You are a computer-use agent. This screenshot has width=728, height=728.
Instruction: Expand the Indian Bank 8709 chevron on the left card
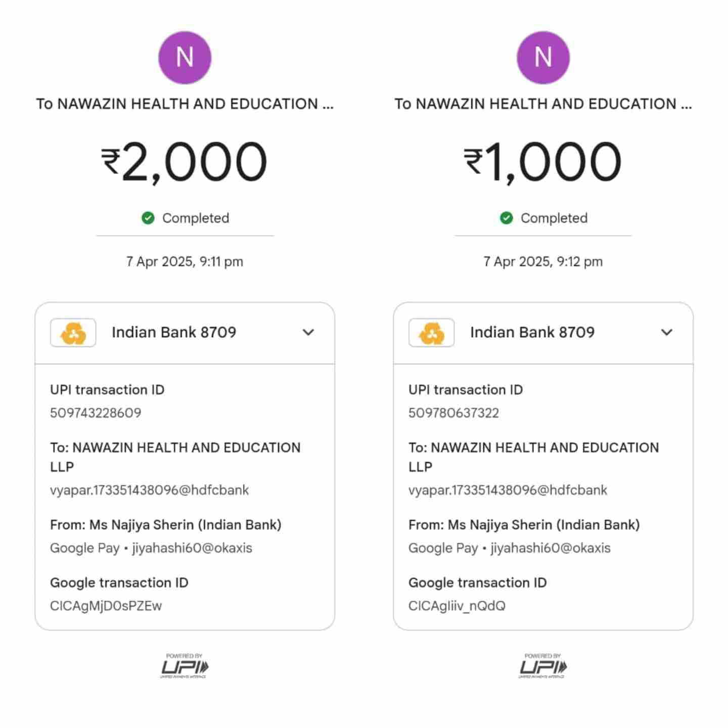308,332
